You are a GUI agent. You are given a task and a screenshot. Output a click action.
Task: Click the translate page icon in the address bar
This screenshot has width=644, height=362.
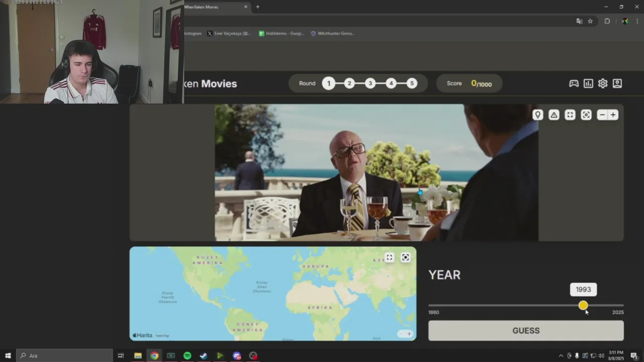click(x=579, y=21)
